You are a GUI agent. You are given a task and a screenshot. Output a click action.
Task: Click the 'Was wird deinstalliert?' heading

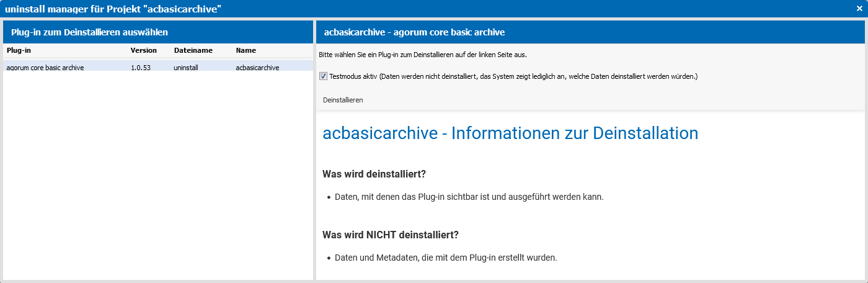[374, 173]
